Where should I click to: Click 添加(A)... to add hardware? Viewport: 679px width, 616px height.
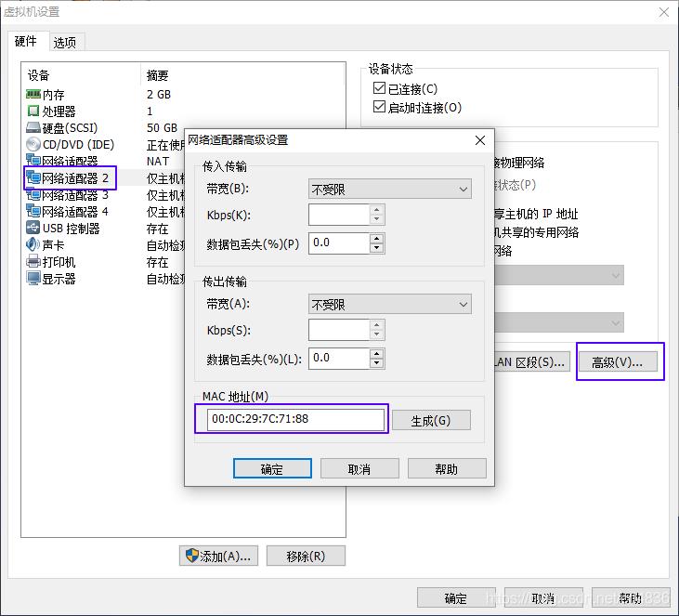[x=218, y=556]
